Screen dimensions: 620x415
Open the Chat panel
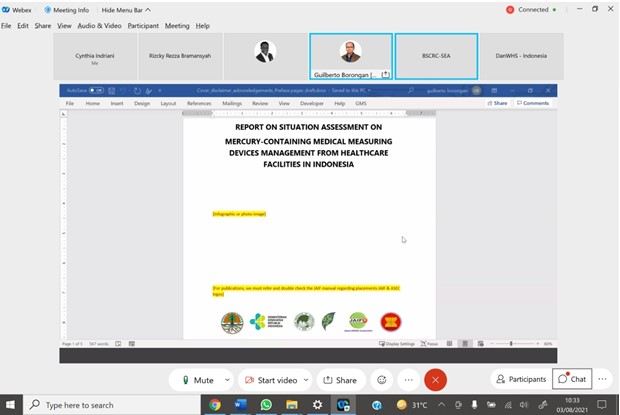[x=572, y=379]
